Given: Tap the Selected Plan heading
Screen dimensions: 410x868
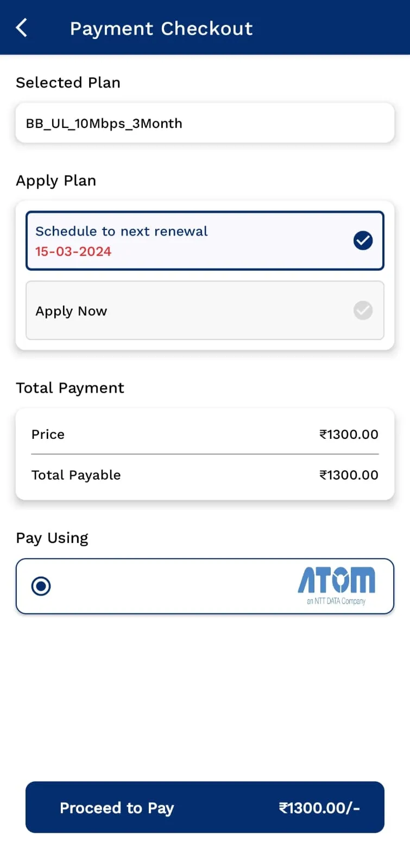Looking at the screenshot, I should pyautogui.click(x=68, y=82).
